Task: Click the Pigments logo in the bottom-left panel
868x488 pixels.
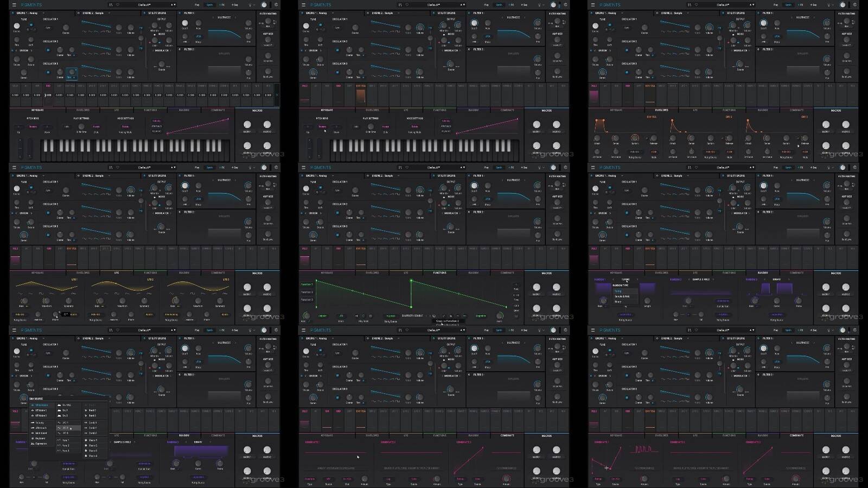Action: pyautogui.click(x=31, y=330)
